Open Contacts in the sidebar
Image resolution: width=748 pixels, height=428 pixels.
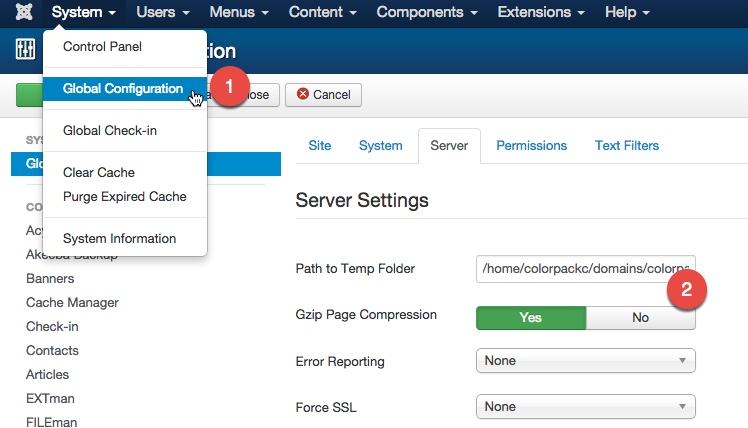coord(52,351)
